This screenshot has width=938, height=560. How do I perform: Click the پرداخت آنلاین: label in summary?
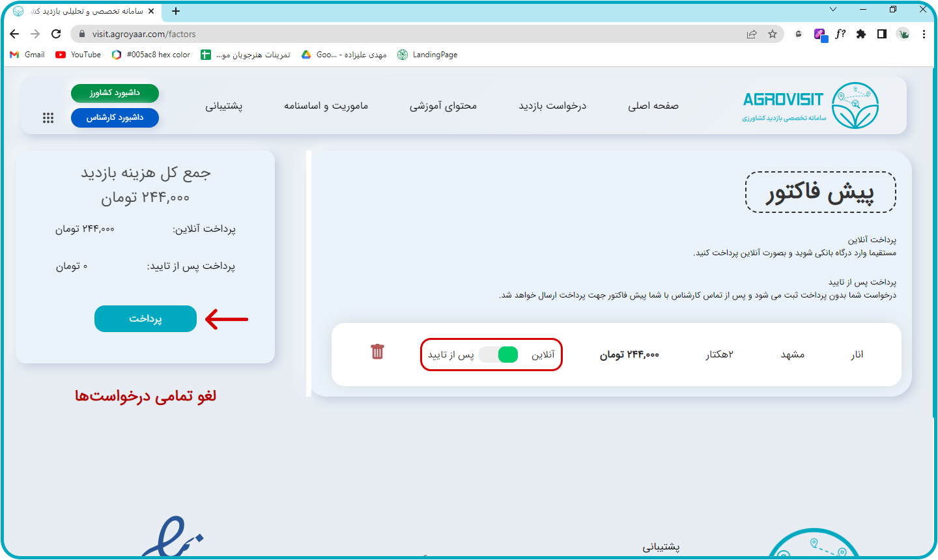204,229
